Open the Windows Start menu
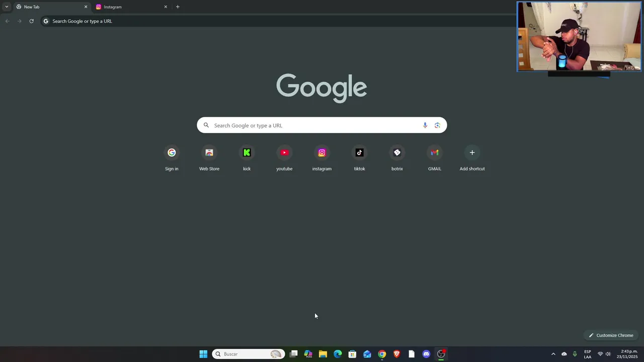This screenshot has height=362, width=644. click(203, 354)
